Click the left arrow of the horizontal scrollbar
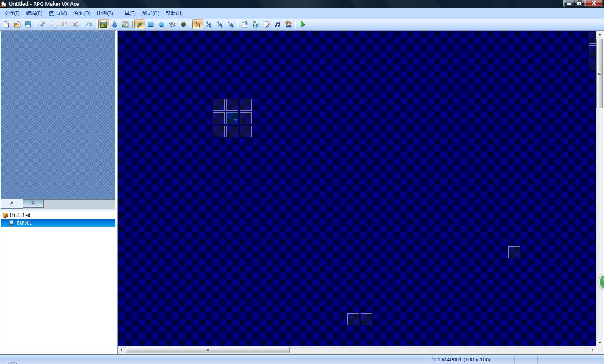This screenshot has width=604, height=364. click(122, 350)
